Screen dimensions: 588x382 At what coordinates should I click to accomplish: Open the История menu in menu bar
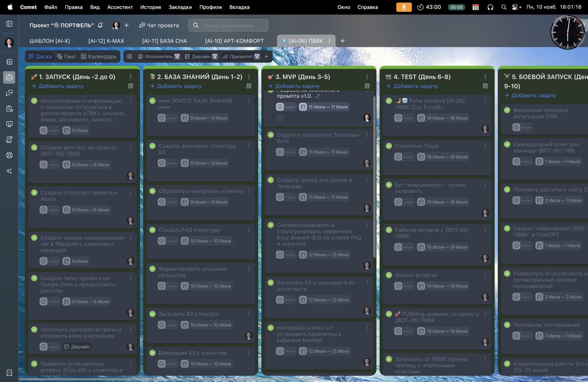click(150, 7)
